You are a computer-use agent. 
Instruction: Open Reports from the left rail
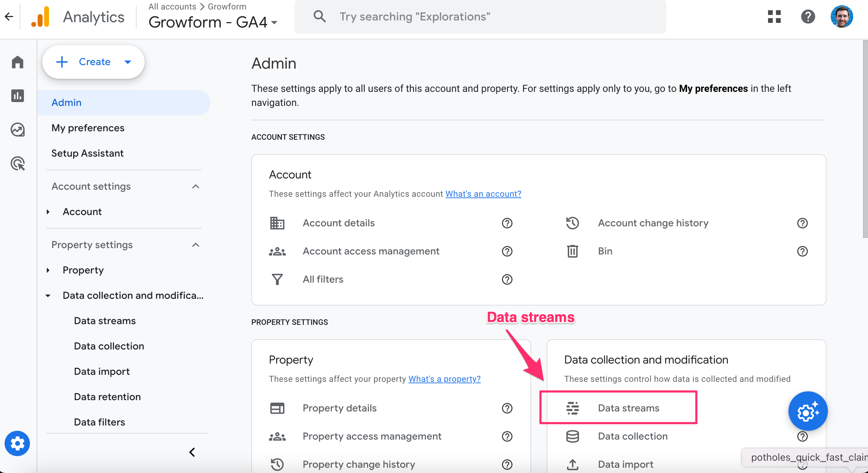(18, 95)
